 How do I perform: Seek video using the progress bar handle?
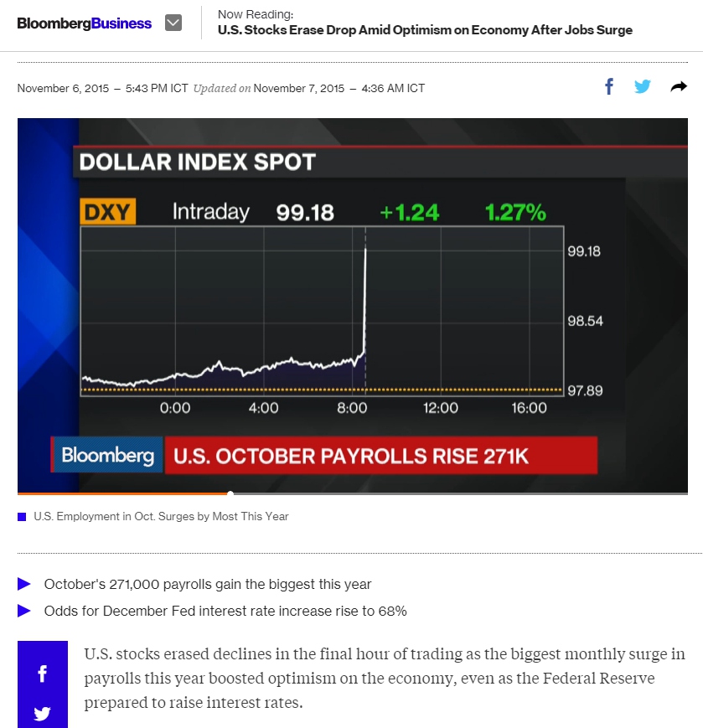click(230, 493)
